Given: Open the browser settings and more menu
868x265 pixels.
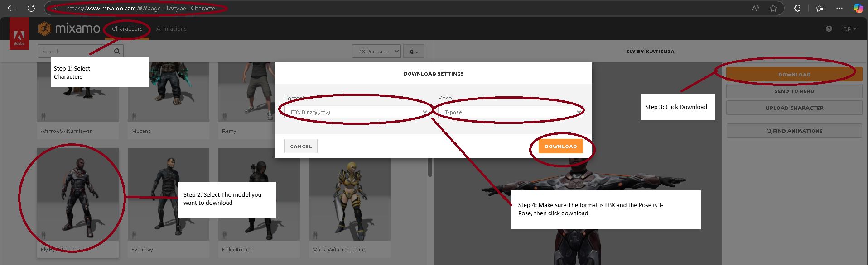Looking at the screenshot, I should coord(839,8).
